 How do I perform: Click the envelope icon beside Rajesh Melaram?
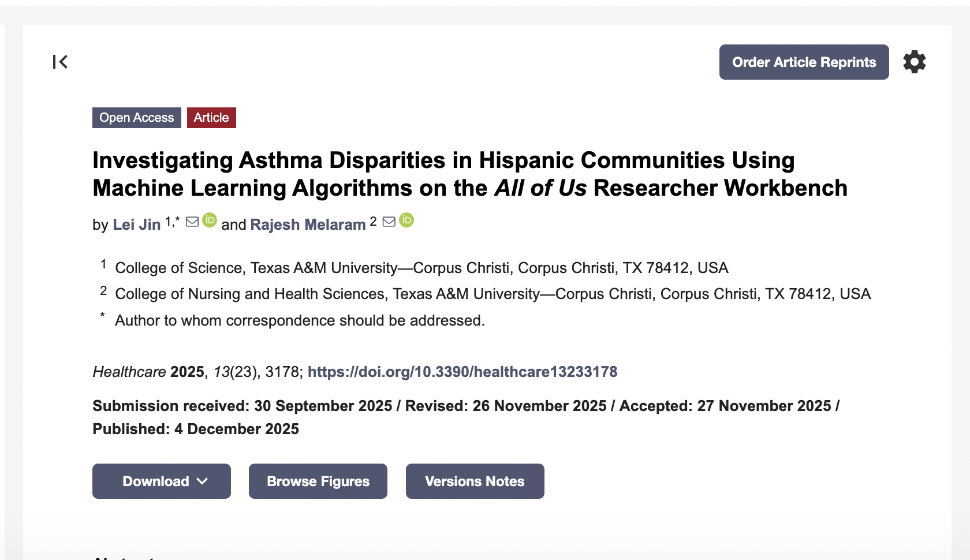coord(389,221)
